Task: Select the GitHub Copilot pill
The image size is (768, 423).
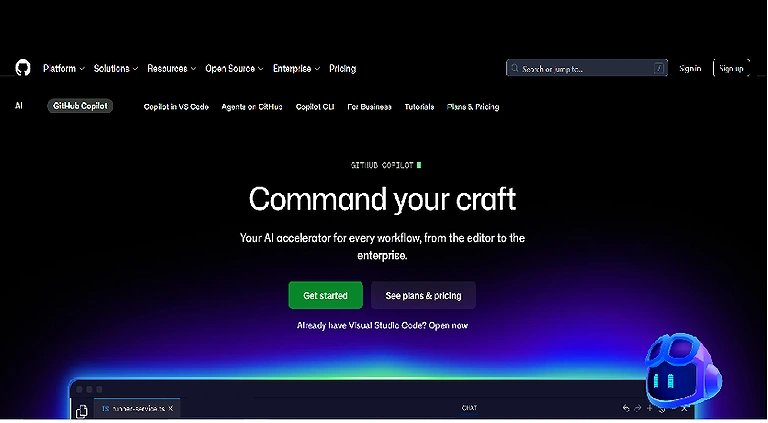Action: pos(80,106)
